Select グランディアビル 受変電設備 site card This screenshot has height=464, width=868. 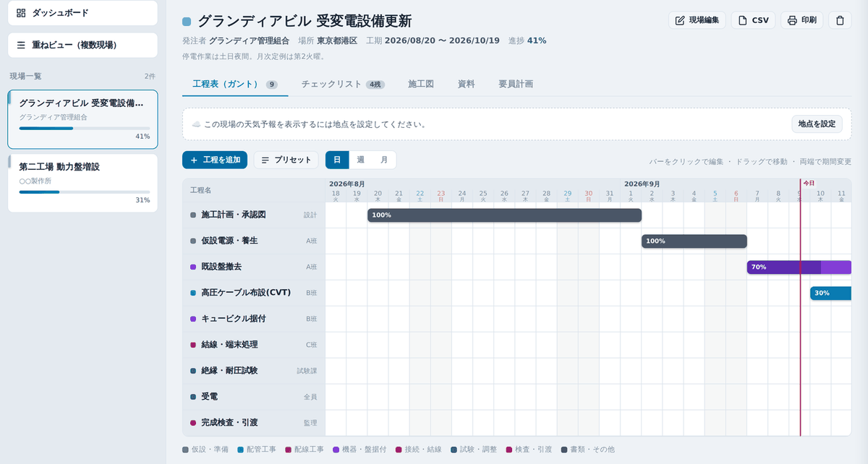point(82,119)
